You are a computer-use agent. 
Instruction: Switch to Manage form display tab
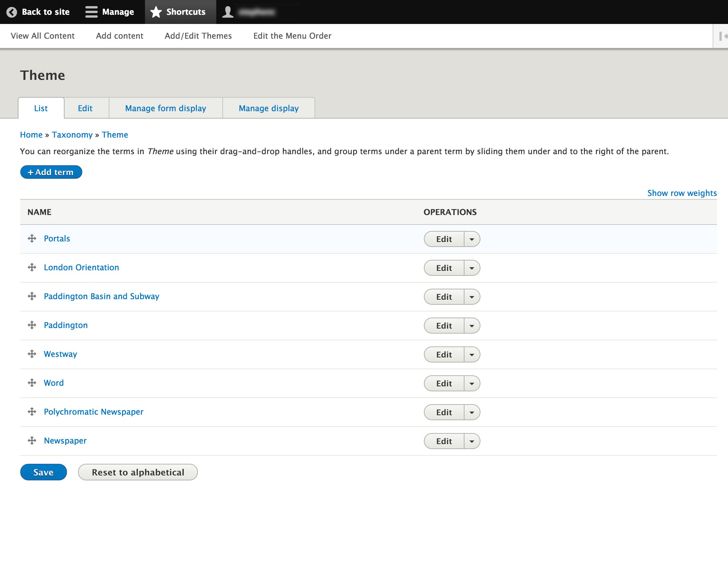[165, 108]
